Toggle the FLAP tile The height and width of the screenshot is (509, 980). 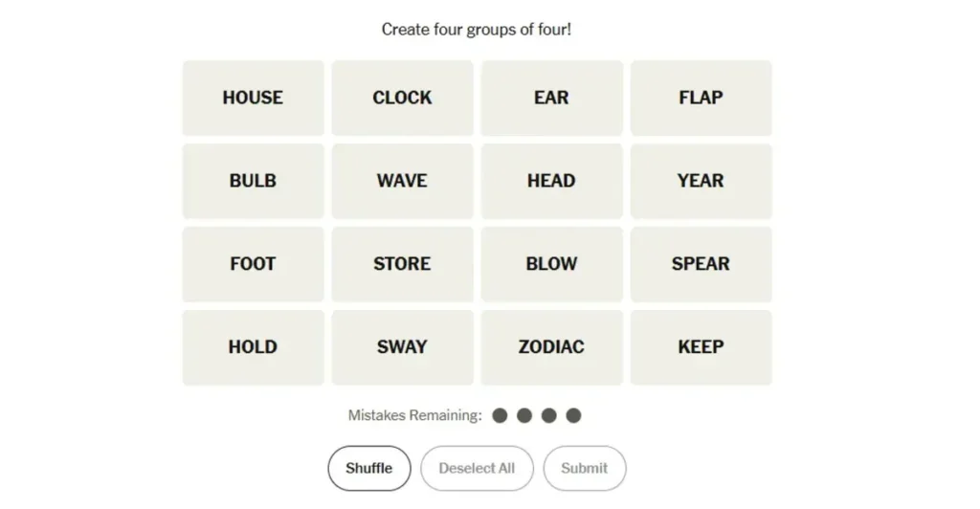701,98
